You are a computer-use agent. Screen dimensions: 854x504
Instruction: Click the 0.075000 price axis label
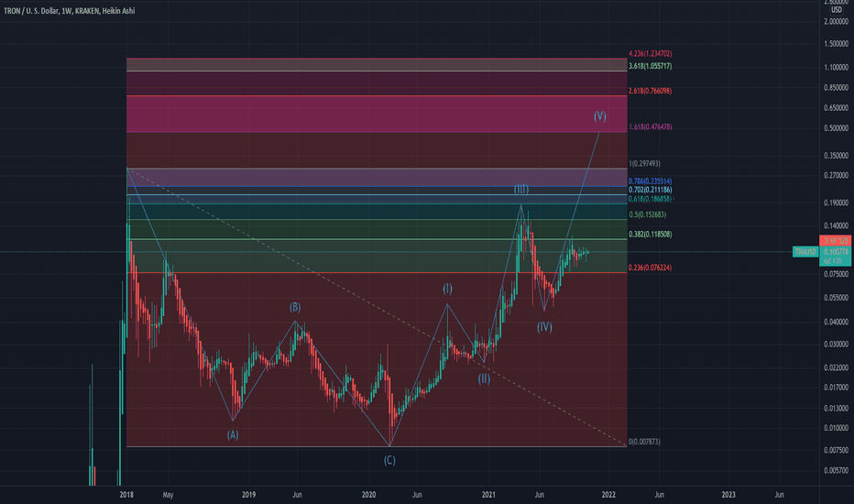[x=836, y=274]
